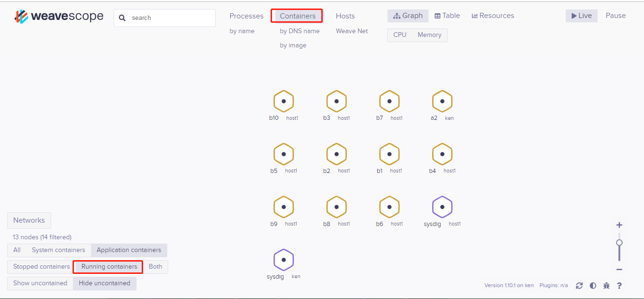The width and height of the screenshot is (644, 299).
Task: Click the Weave Scope logo
Action: 59,17
